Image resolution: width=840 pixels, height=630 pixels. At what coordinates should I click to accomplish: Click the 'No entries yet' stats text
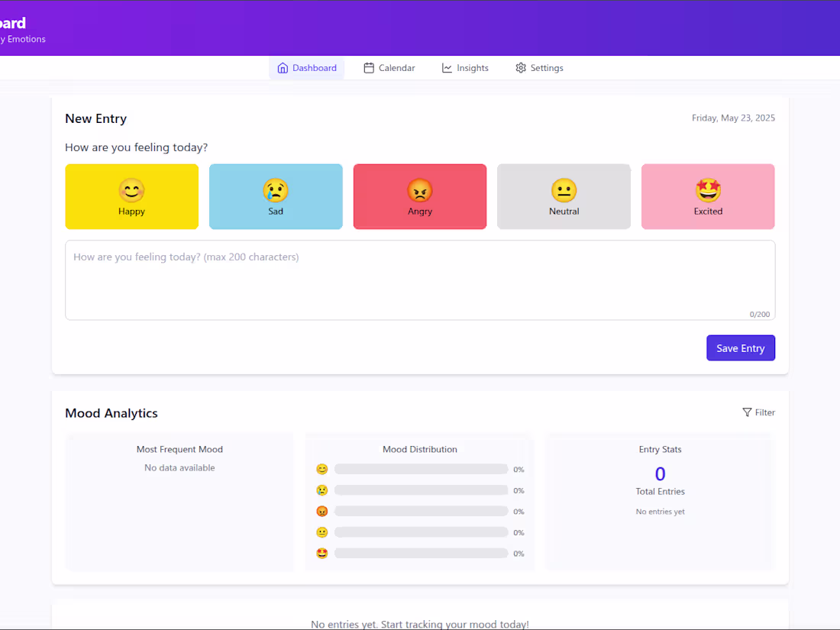(x=660, y=512)
